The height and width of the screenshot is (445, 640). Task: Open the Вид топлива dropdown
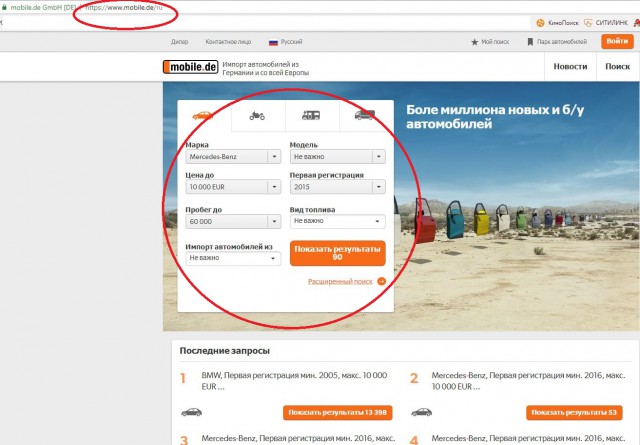coord(338,221)
